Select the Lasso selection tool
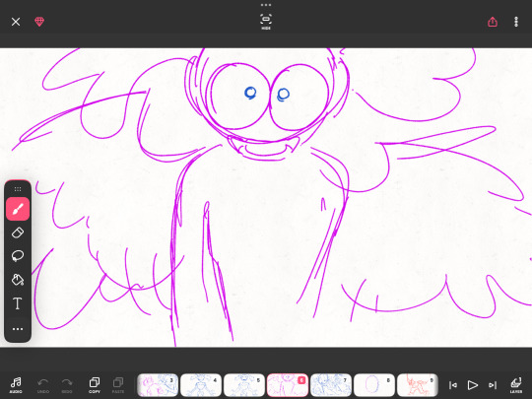Screen dimensions: 532x399 [18, 256]
